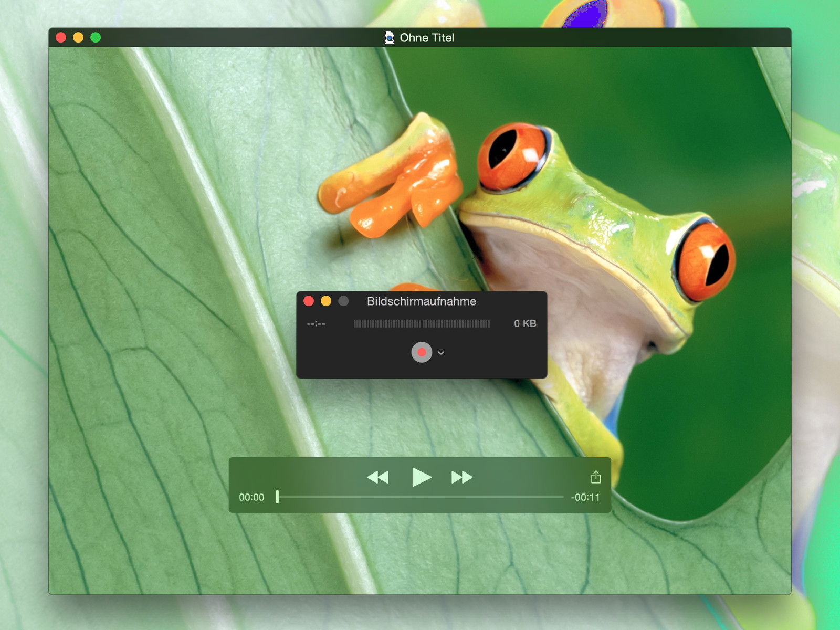Minimize the Ohne Titel window
Viewport: 840px width, 630px height.
point(78,37)
